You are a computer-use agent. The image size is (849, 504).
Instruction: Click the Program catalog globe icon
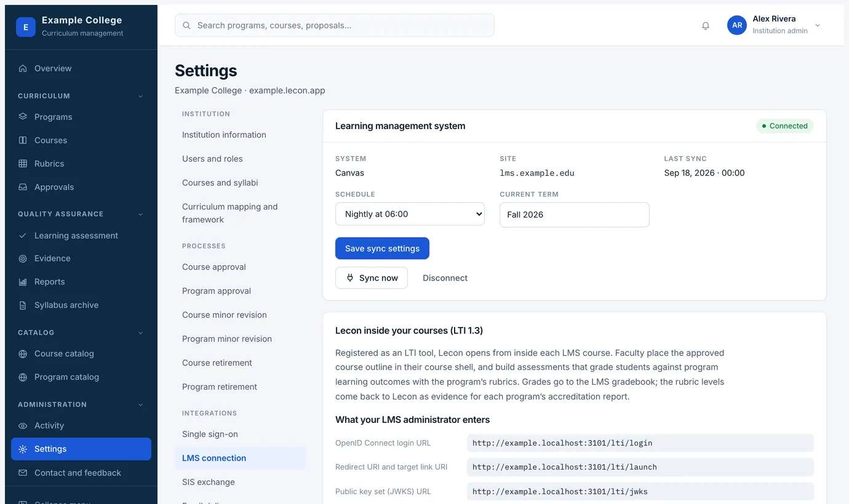click(23, 377)
